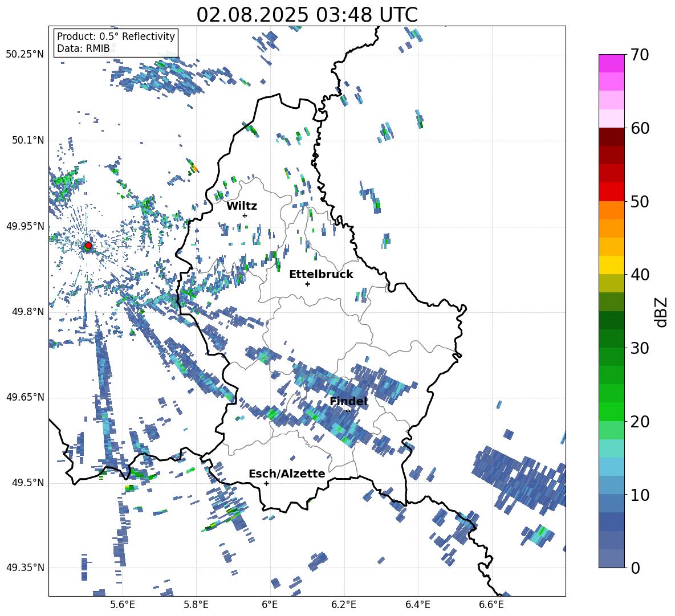Click the bright red colorbar segment near 50

tap(611, 192)
